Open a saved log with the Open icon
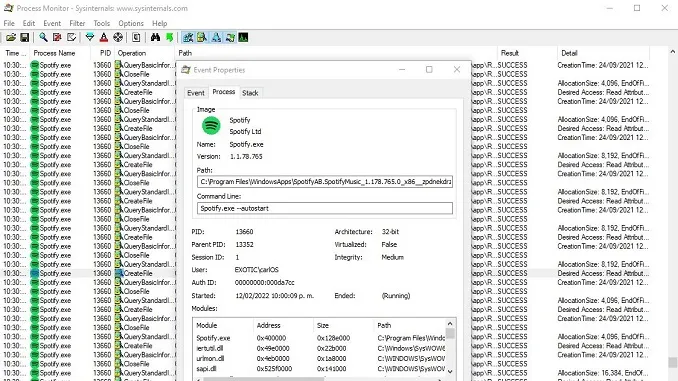This screenshot has height=381, width=678. [x=11, y=38]
